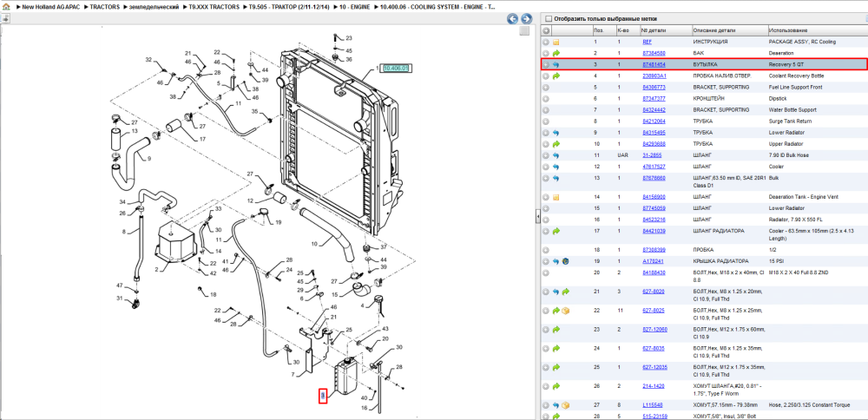Image resolution: width=868 pixels, height=420 pixels.
Task: Enable 'Отобразить только выбранные метки' checkbox
Action: pyautogui.click(x=549, y=19)
